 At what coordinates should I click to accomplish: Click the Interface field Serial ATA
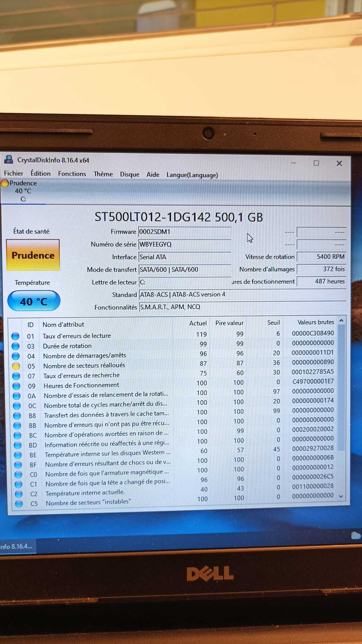click(185, 257)
